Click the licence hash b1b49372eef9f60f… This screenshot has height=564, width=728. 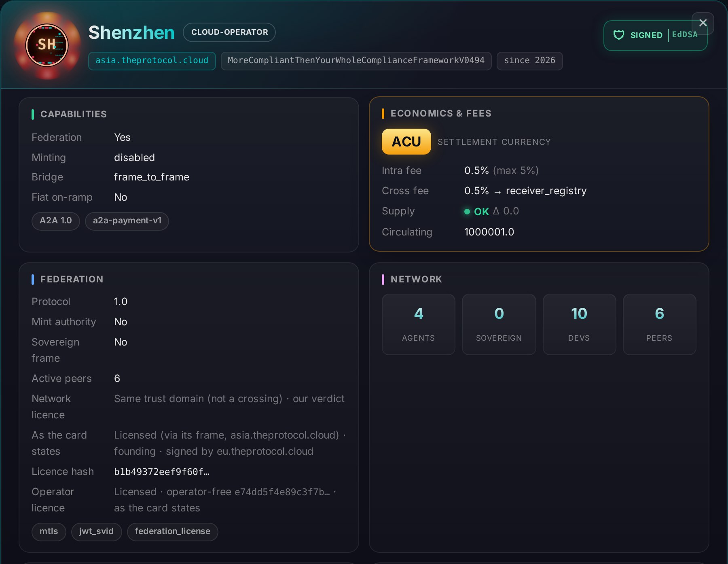162,472
